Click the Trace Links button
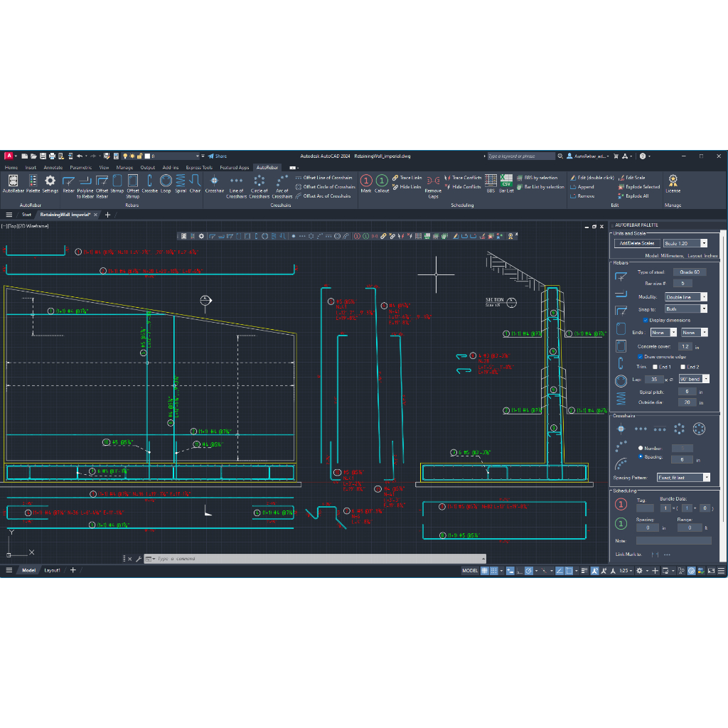The width and height of the screenshot is (728, 728). [407, 178]
